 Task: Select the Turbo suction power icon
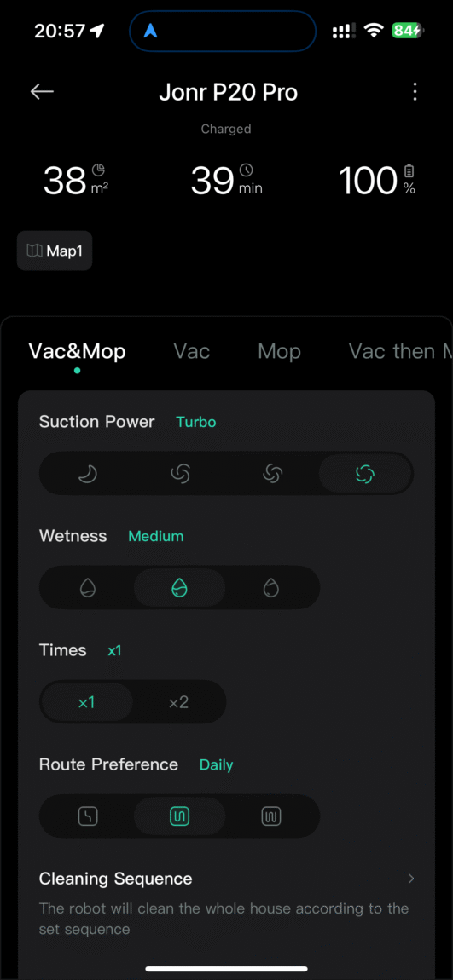click(365, 475)
